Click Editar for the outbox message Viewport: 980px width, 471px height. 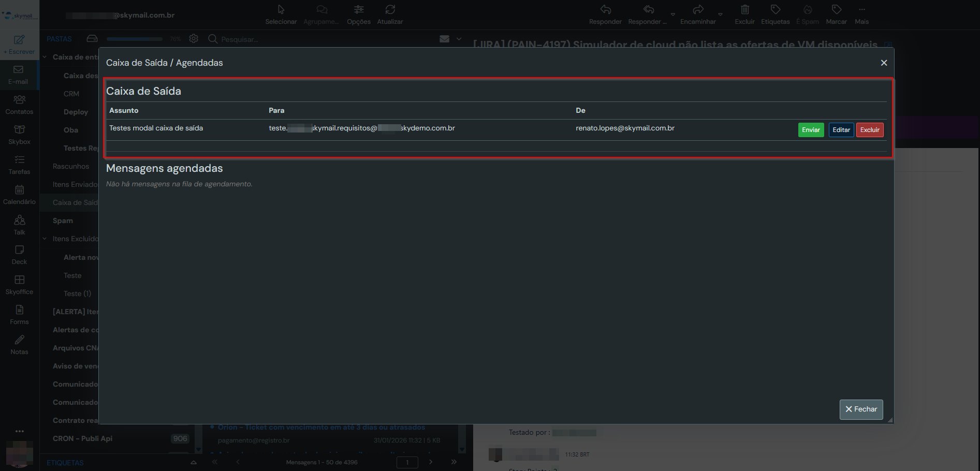[841, 130]
